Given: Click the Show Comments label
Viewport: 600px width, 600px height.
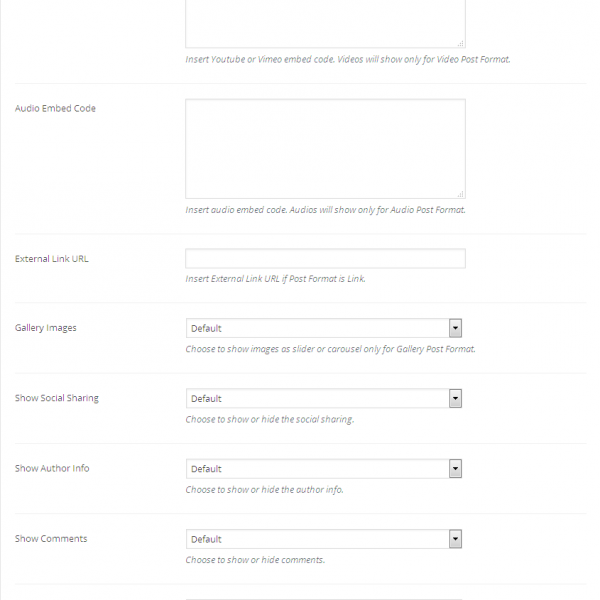Looking at the screenshot, I should 51,539.
